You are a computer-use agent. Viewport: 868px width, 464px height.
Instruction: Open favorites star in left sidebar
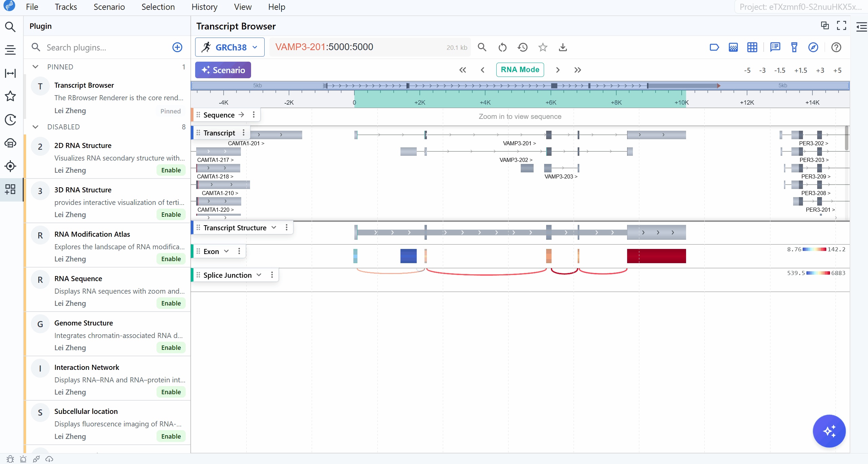tap(10, 96)
